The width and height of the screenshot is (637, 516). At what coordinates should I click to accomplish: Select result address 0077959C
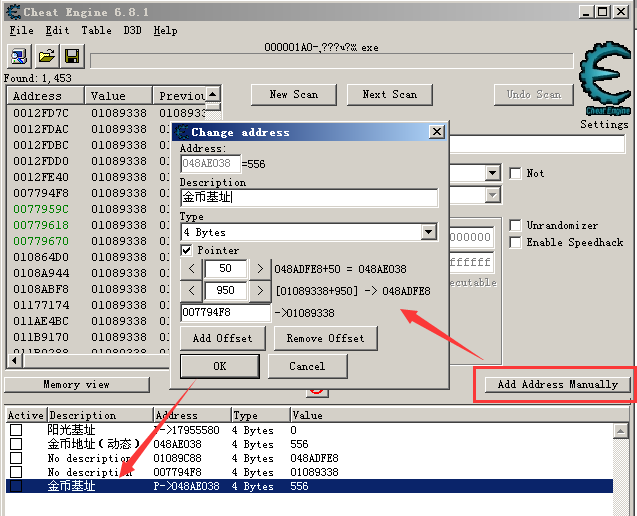(x=41, y=209)
